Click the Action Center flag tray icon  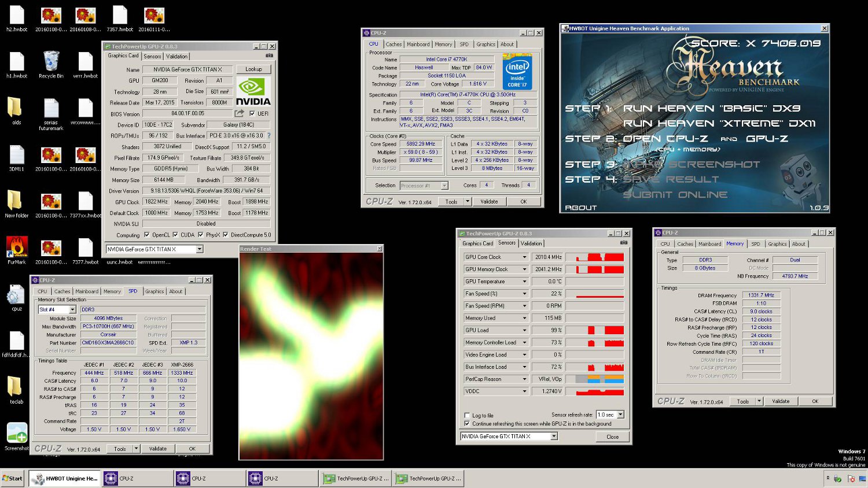pyautogui.click(x=851, y=479)
